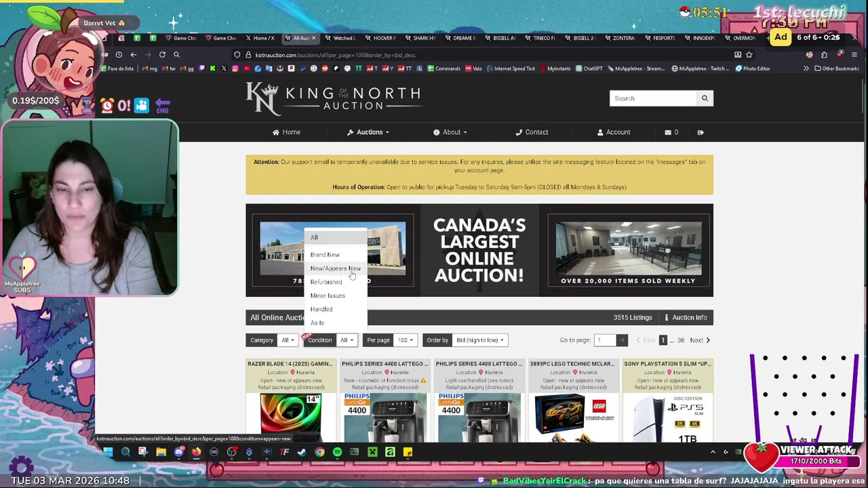Switch to Firefox in the taskbar
This screenshot has width=868, height=488.
click(x=196, y=452)
